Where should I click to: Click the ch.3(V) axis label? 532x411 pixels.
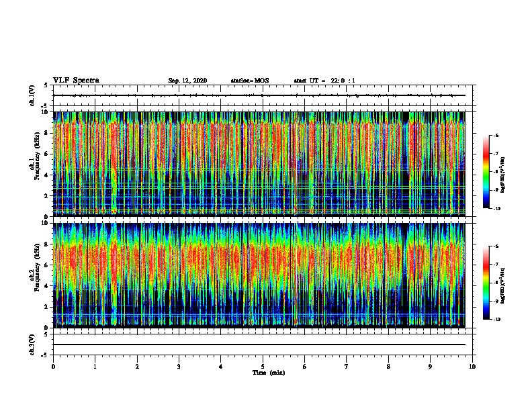(32, 345)
